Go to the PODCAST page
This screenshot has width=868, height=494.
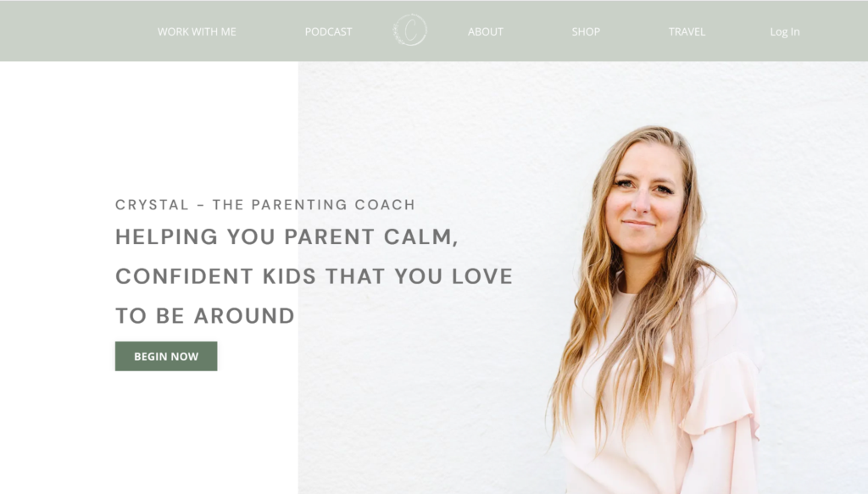click(x=328, y=31)
